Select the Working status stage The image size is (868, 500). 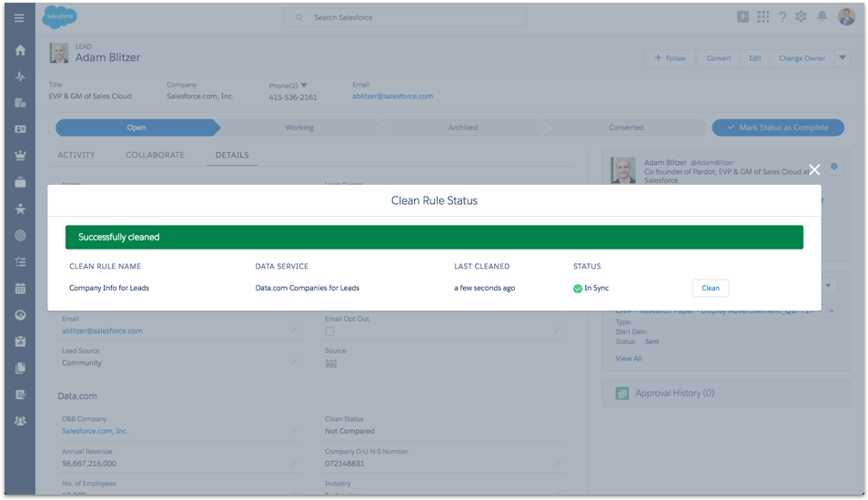click(x=299, y=128)
